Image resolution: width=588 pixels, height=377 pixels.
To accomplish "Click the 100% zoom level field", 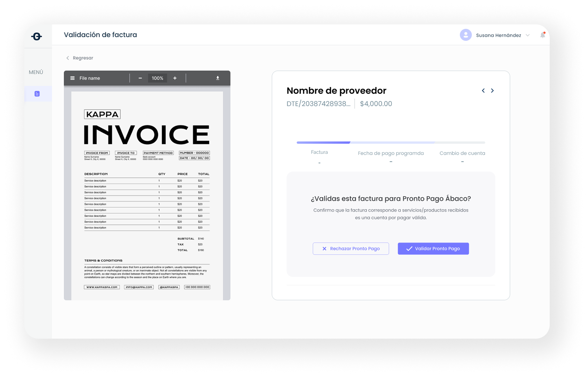I will coord(157,78).
